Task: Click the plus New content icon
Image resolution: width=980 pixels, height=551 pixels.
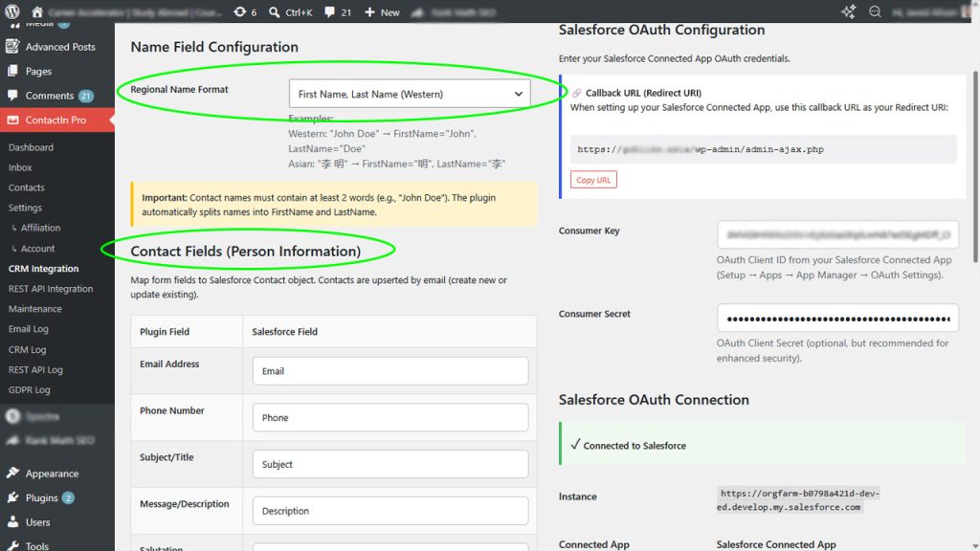Action: pyautogui.click(x=369, y=11)
